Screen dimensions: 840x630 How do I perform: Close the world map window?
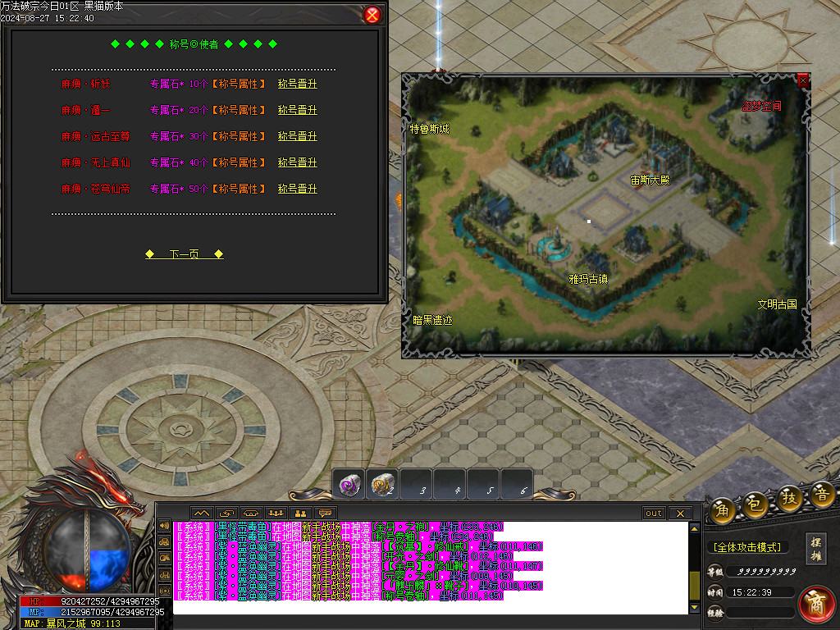pyautogui.click(x=802, y=80)
